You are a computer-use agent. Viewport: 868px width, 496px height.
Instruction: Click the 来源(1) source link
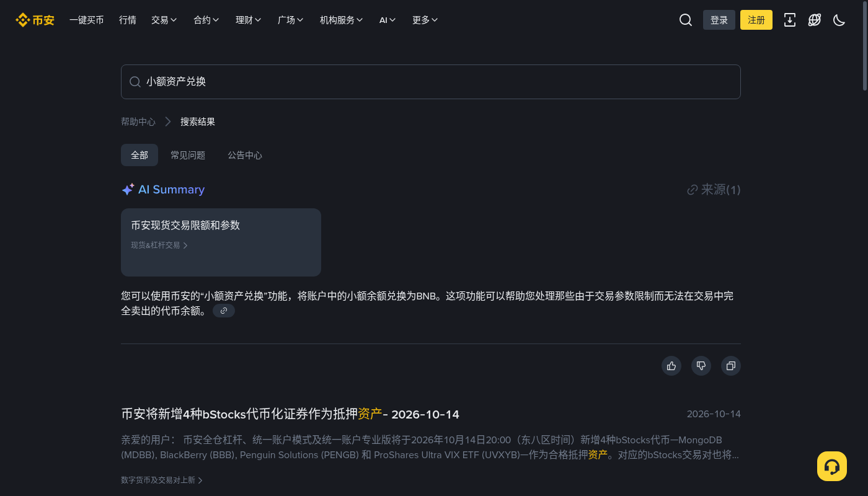(x=714, y=190)
